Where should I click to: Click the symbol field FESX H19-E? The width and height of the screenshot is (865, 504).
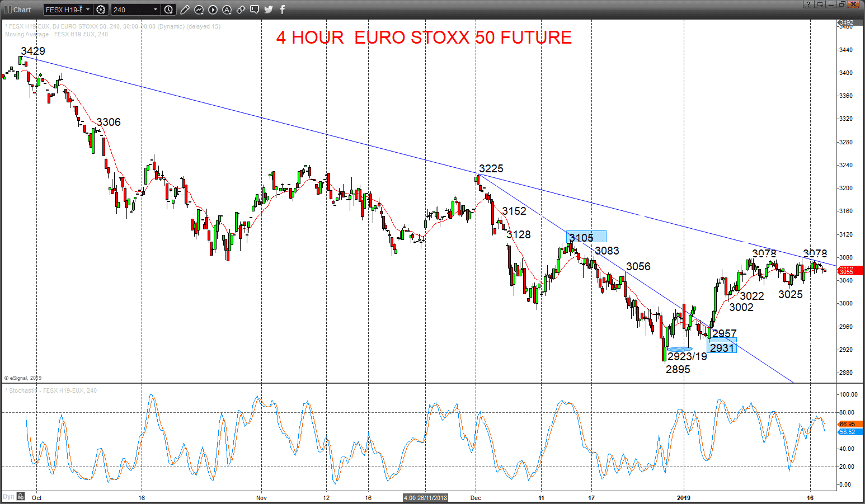[x=64, y=10]
